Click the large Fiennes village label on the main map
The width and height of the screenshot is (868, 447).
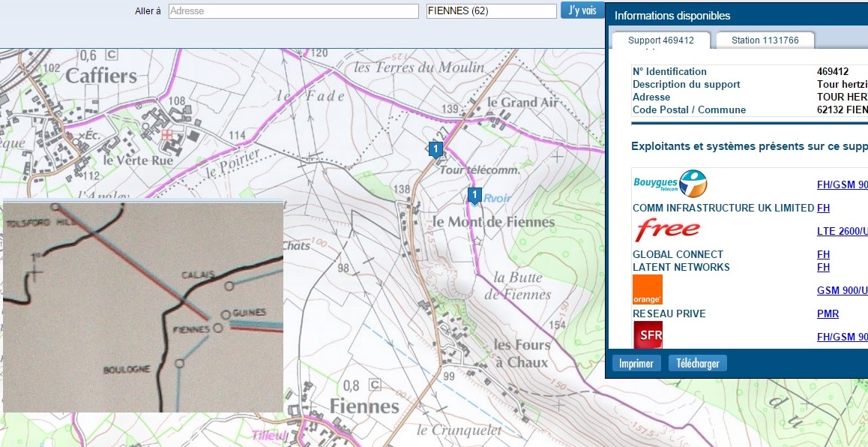tap(364, 406)
